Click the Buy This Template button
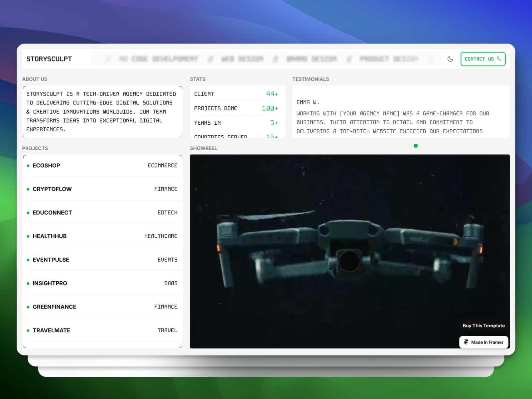This screenshot has width=532, height=399. coord(484,326)
